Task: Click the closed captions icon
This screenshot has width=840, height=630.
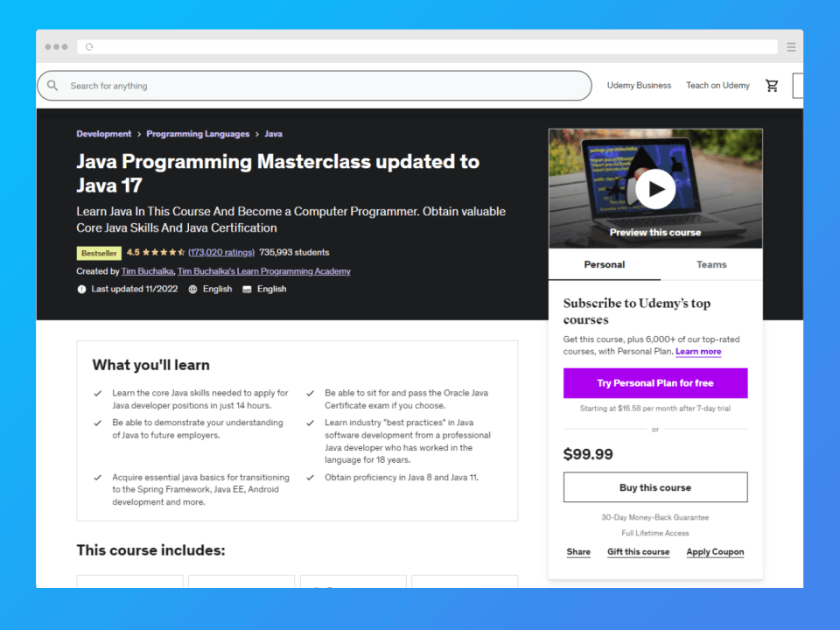Action: pyautogui.click(x=247, y=290)
